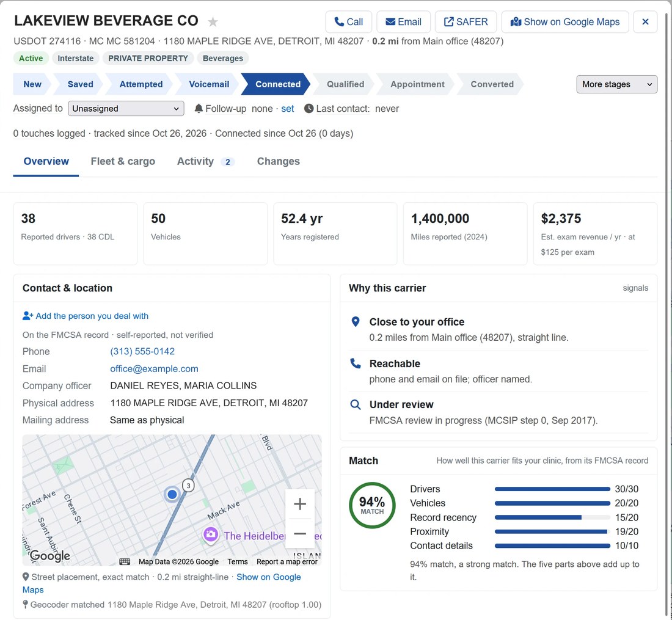Click set follow-up link
The height and width of the screenshot is (620, 672).
pos(287,109)
